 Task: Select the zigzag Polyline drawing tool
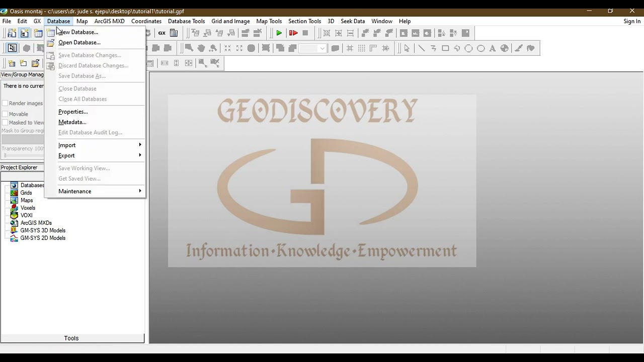433,48
